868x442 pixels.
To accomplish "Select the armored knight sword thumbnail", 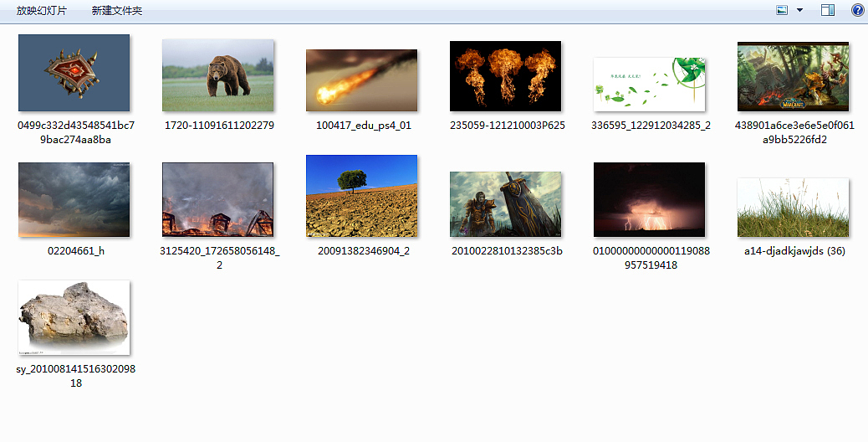I will click(505, 204).
